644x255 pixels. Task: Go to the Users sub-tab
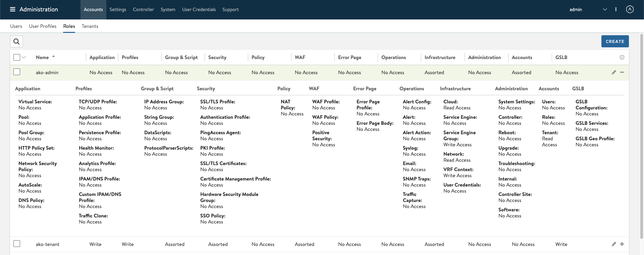16,26
